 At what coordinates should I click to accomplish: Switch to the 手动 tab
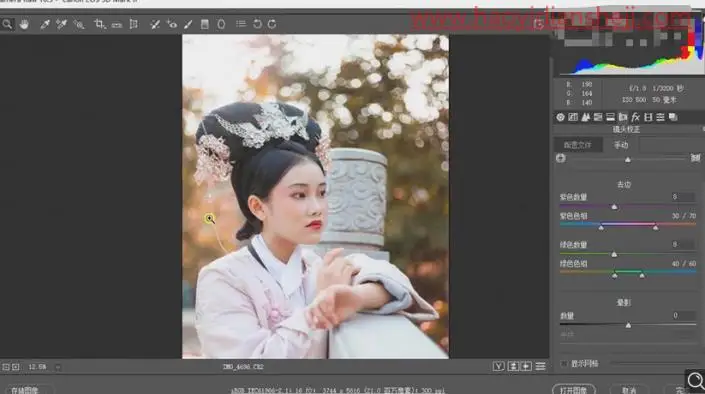[621, 145]
